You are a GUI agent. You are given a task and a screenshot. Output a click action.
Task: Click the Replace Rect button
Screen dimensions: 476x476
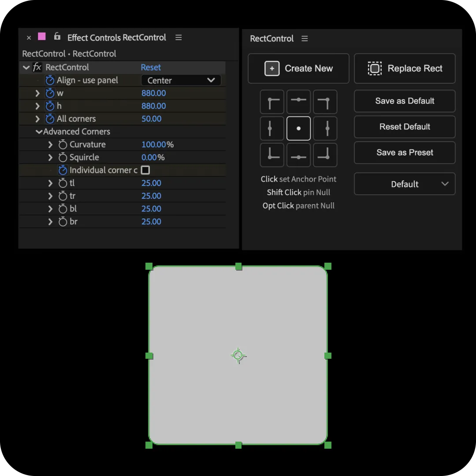(x=405, y=69)
